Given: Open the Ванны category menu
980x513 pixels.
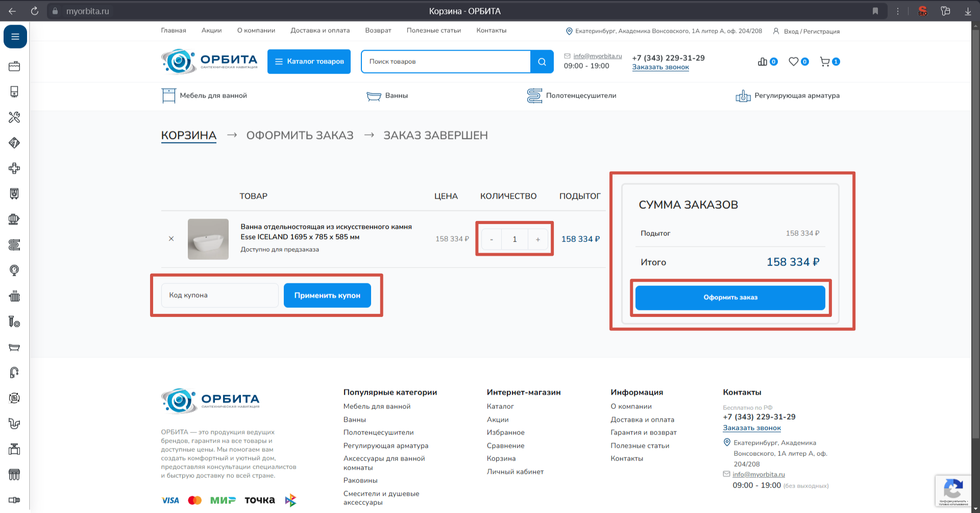Looking at the screenshot, I should point(387,95).
